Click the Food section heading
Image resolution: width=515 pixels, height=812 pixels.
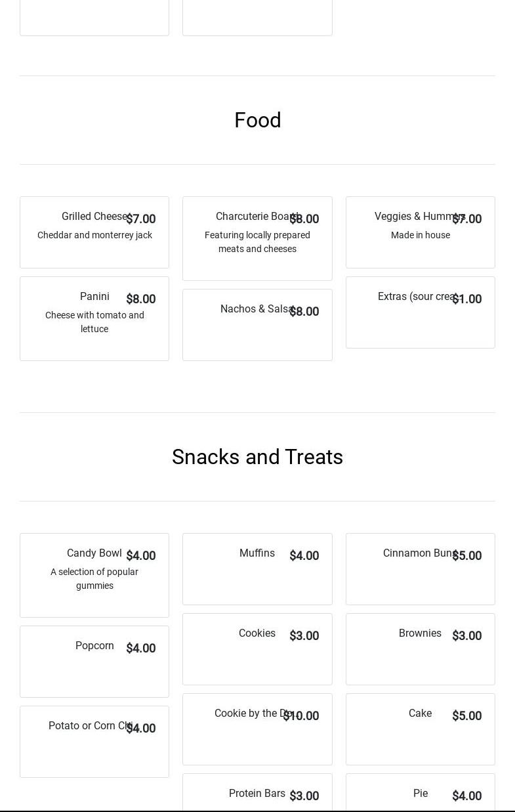(x=257, y=120)
